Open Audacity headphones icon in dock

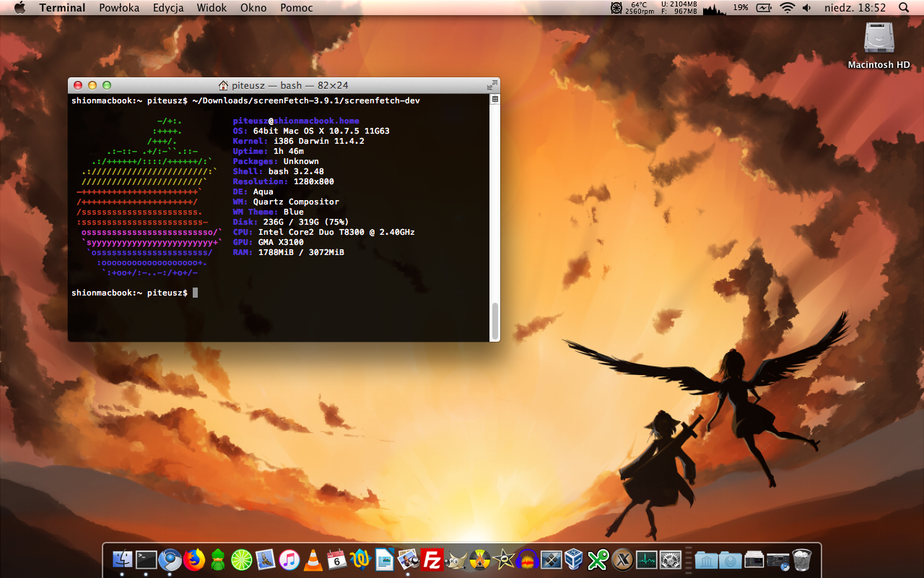tap(526, 560)
